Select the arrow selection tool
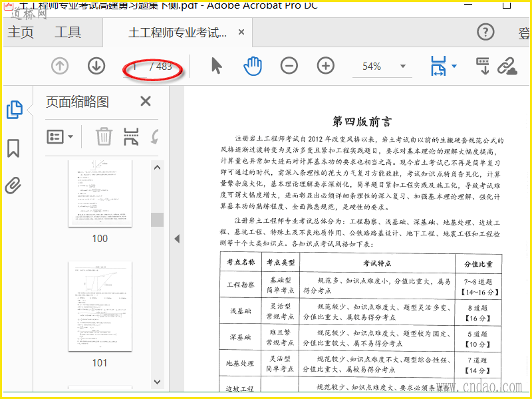Viewport: 532px width, 399px height. pos(216,66)
